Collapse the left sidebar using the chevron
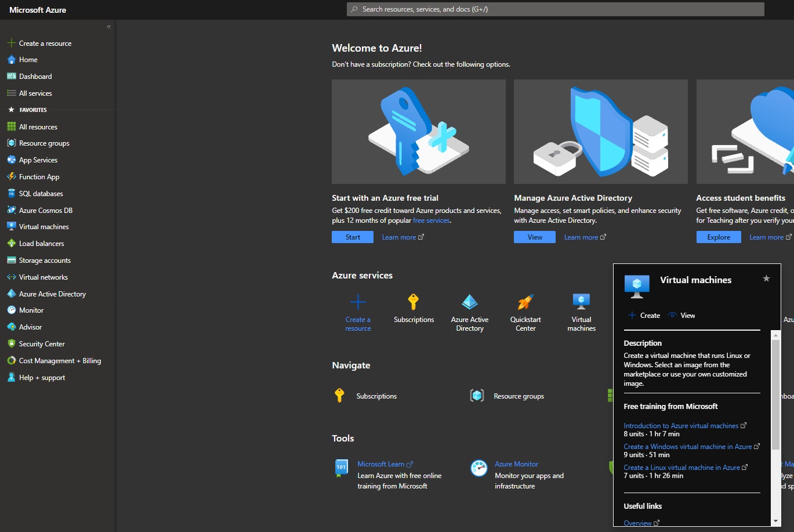The width and height of the screenshot is (794, 532). point(108,27)
